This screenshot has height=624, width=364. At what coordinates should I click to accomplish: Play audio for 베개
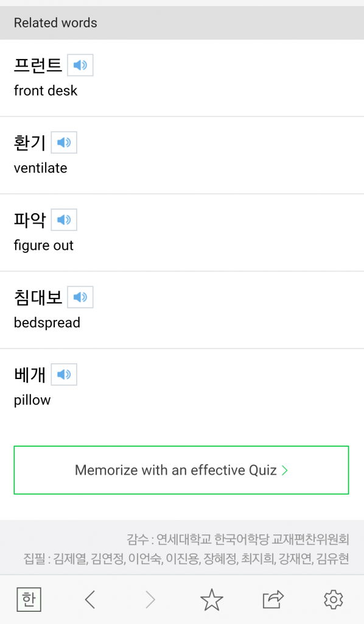[x=63, y=374]
